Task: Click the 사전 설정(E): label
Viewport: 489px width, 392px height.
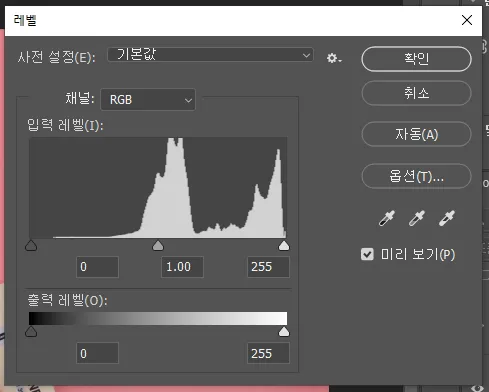Action: (56, 57)
